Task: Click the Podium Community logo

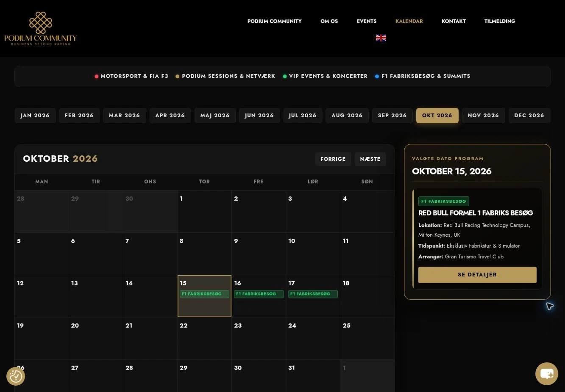Action: coord(40,29)
